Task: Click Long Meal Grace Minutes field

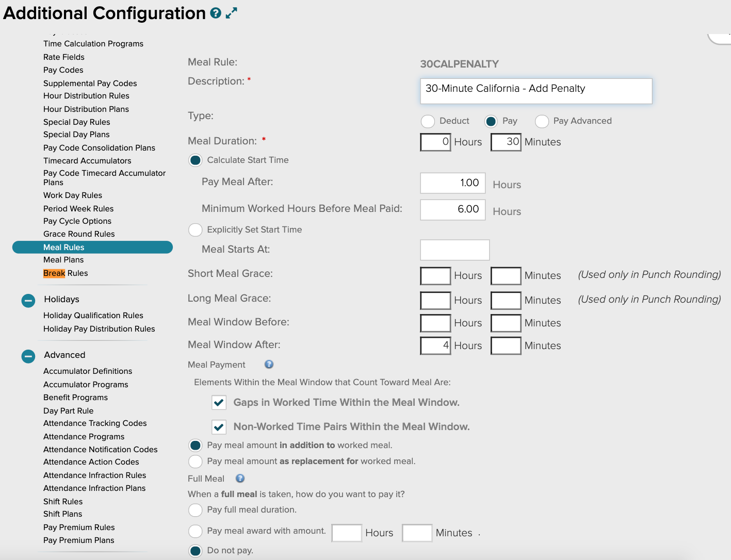Action: (506, 301)
